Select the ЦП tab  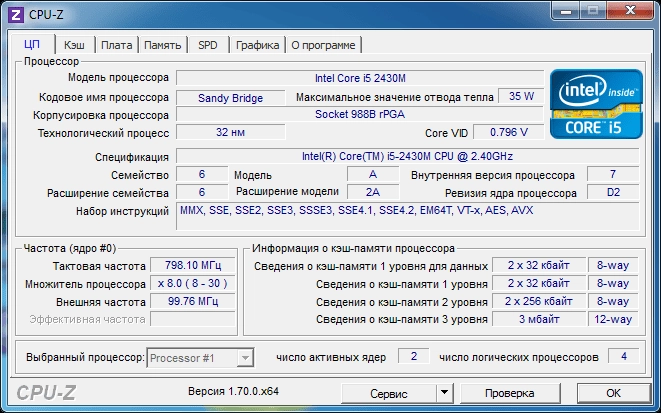pyautogui.click(x=32, y=45)
